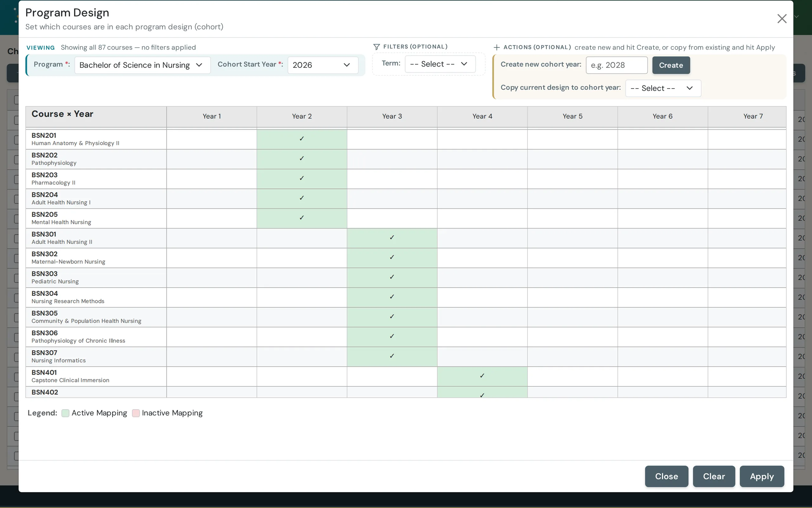Toggle the BSN302 Year 3 checkmark cell

(x=392, y=258)
